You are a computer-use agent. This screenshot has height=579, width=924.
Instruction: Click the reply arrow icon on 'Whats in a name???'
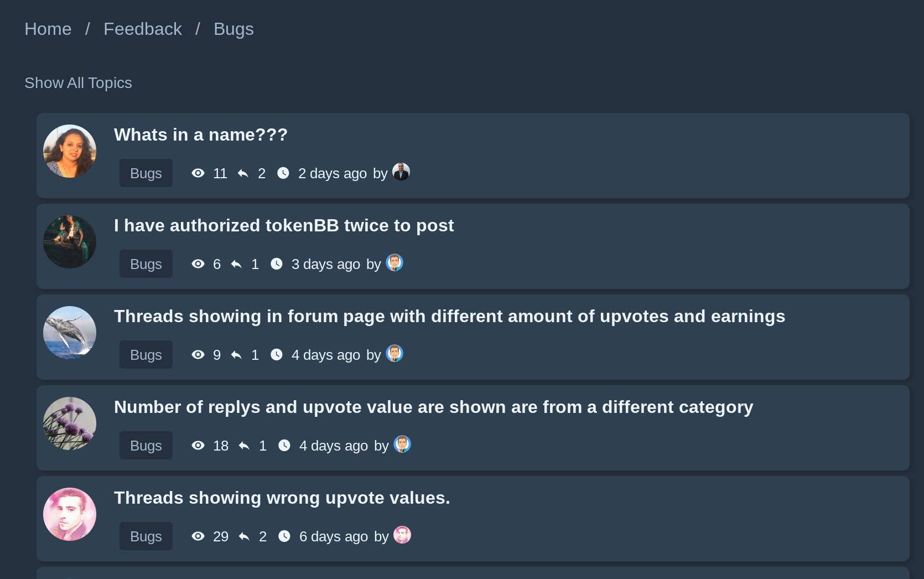pos(243,173)
